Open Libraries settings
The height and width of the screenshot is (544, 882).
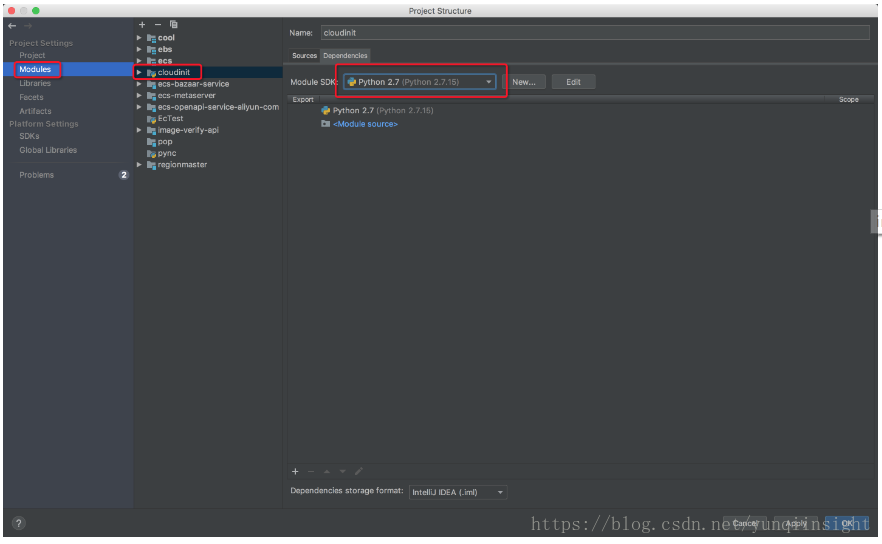click(x=35, y=83)
